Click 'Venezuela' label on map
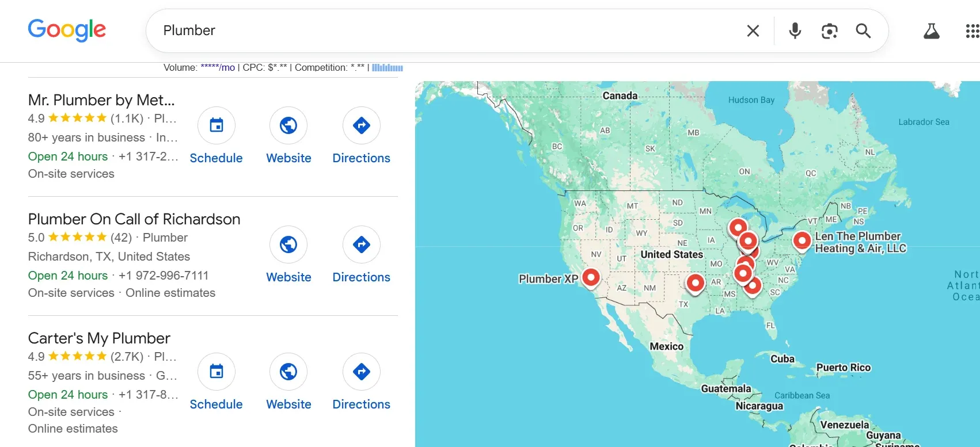980x447 pixels. click(845, 425)
